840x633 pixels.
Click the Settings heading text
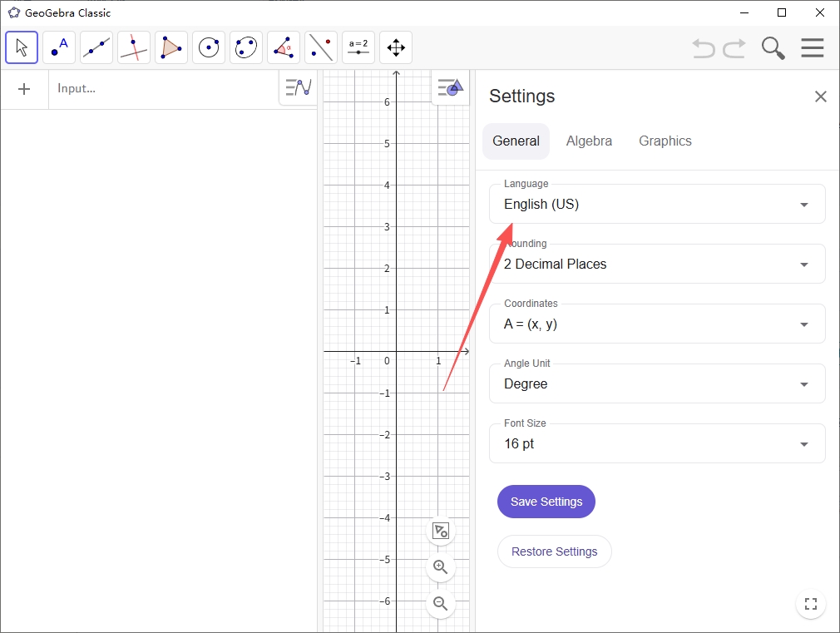(521, 96)
